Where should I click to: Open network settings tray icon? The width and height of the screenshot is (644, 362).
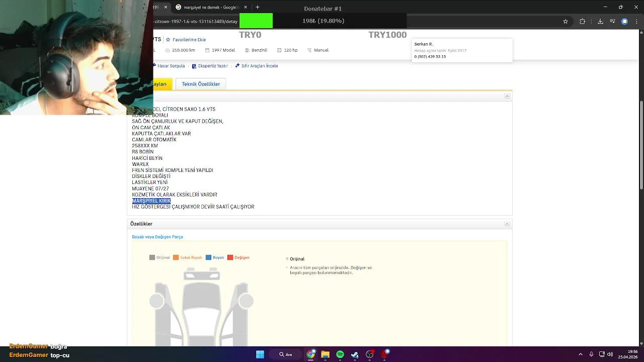tap(602, 354)
